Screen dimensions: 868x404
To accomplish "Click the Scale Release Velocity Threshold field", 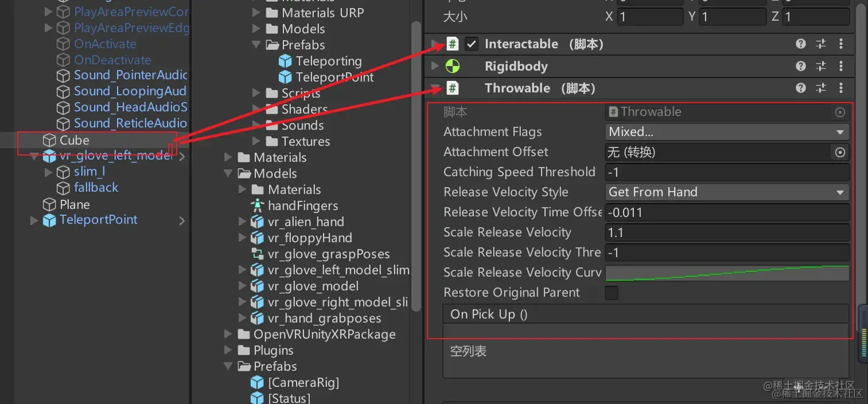I will tap(727, 252).
